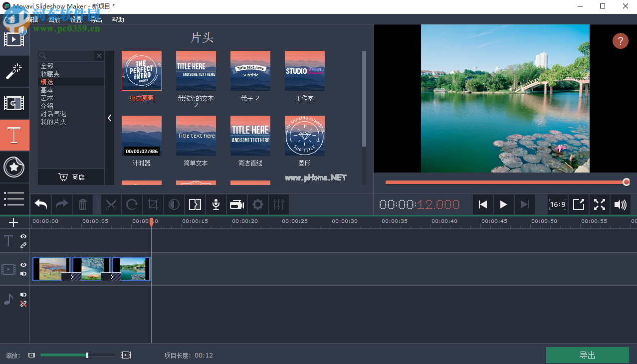Open color adjustments with the contrast icon
The image size is (637, 364).
174,204
